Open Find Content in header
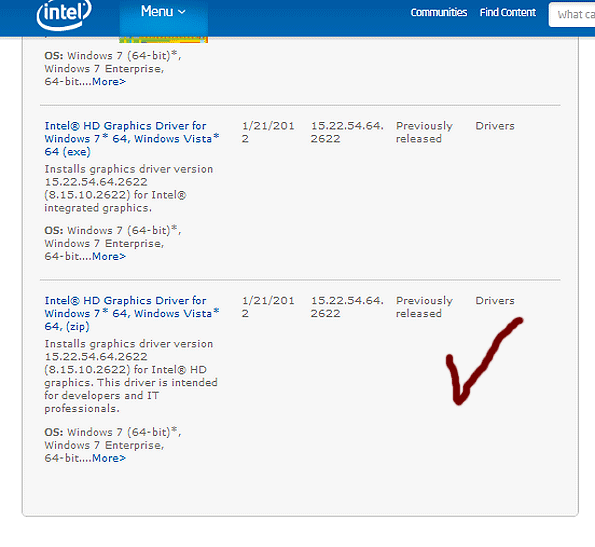Image resolution: width=595 pixels, height=547 pixels. pyautogui.click(x=508, y=13)
